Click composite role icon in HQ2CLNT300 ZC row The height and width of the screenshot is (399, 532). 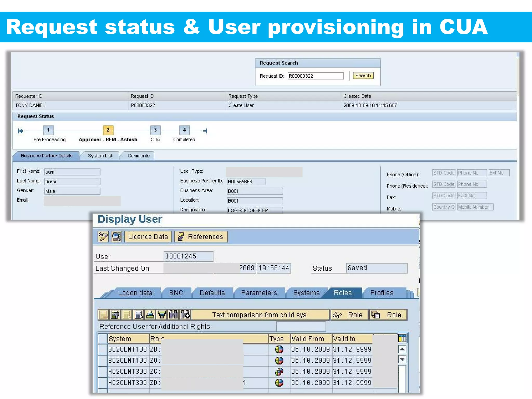279,372
